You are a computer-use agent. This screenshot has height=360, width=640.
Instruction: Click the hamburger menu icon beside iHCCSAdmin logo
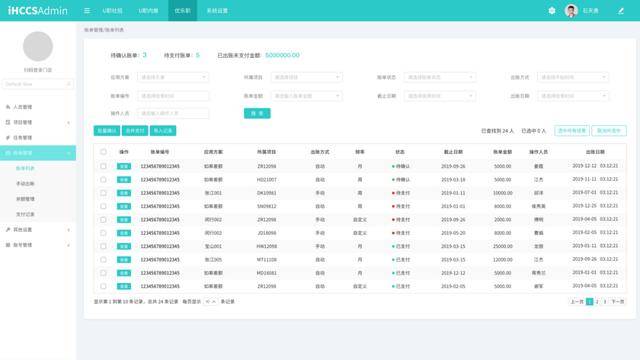click(x=87, y=11)
